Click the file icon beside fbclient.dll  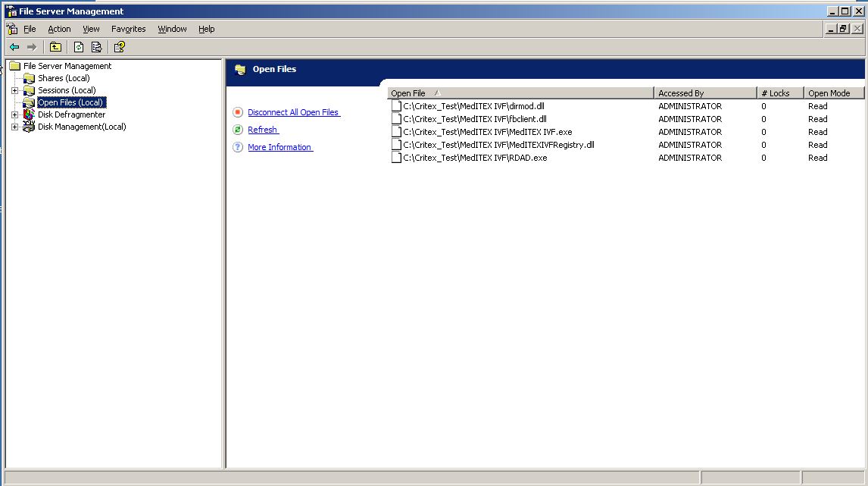pos(396,118)
